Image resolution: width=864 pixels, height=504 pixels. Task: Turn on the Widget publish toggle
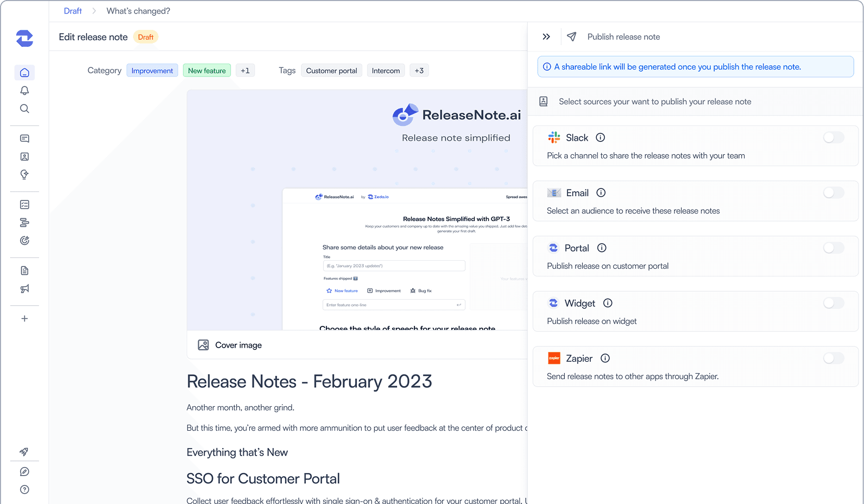click(834, 303)
